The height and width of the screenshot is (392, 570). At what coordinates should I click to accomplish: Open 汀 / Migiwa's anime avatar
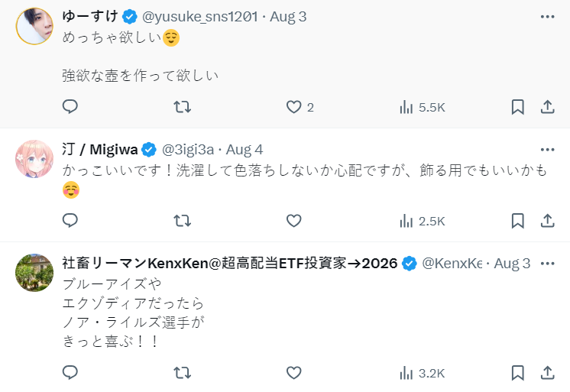point(34,159)
